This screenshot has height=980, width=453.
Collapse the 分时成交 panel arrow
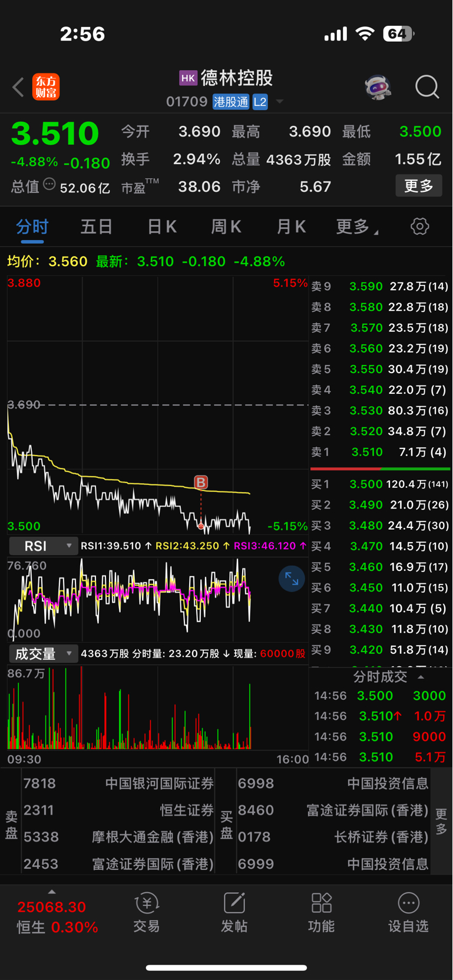421,677
